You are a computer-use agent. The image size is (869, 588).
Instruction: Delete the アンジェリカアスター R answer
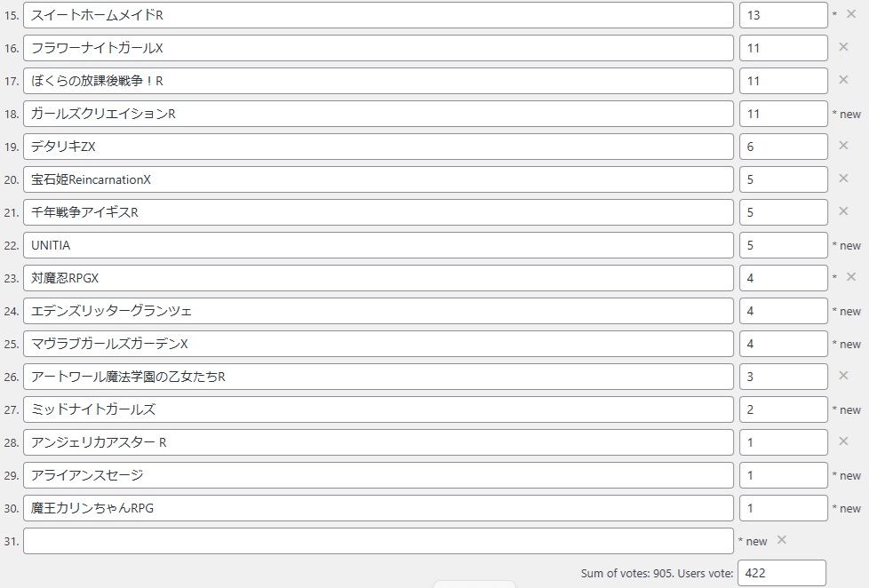843,441
